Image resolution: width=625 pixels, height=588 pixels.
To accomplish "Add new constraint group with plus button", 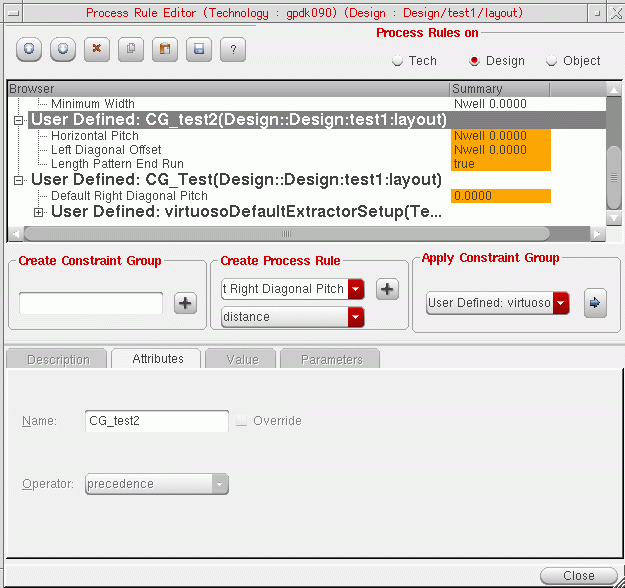I will [x=185, y=303].
